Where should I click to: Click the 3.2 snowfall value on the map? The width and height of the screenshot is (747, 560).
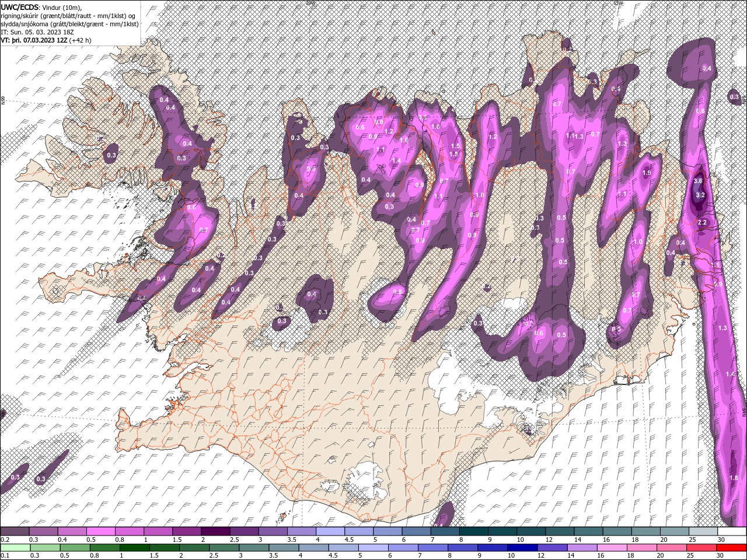pyautogui.click(x=701, y=195)
